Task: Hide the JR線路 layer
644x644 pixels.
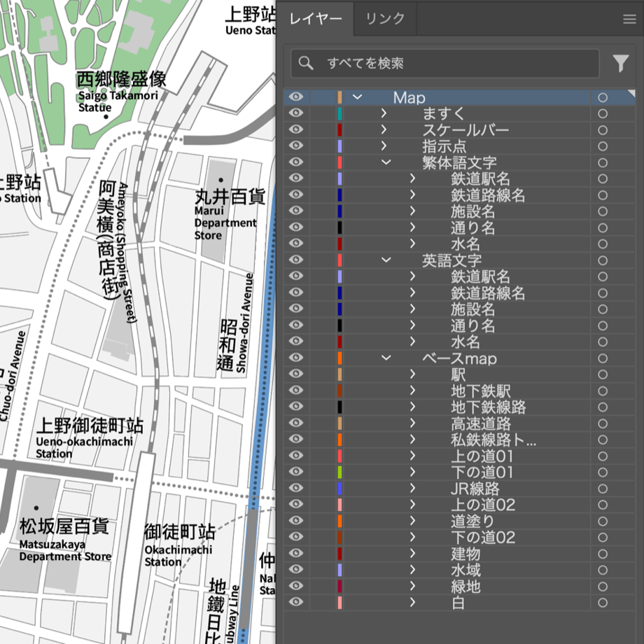Action: click(295, 487)
